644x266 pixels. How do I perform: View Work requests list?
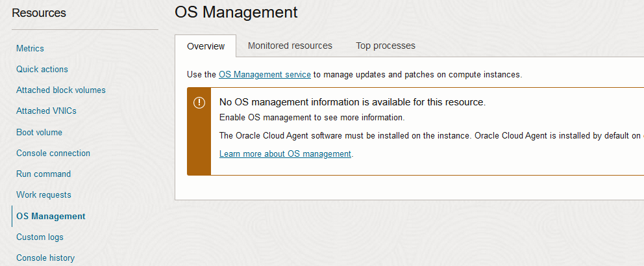43,194
